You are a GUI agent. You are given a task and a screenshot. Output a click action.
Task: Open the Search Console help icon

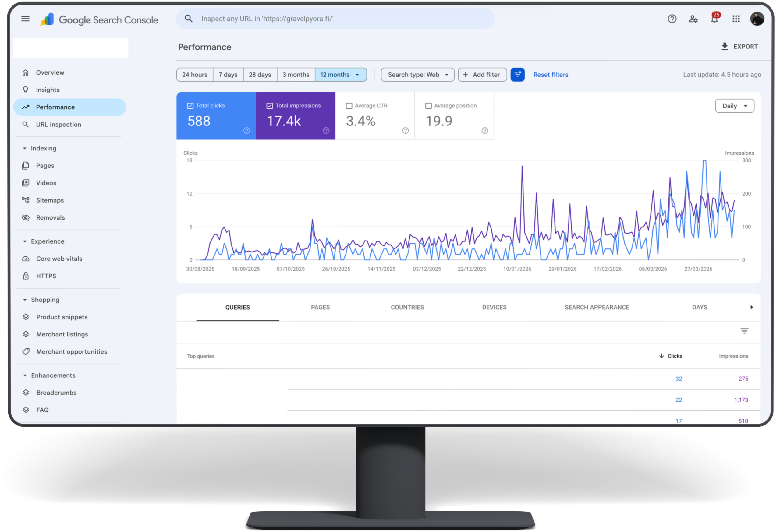pos(672,19)
